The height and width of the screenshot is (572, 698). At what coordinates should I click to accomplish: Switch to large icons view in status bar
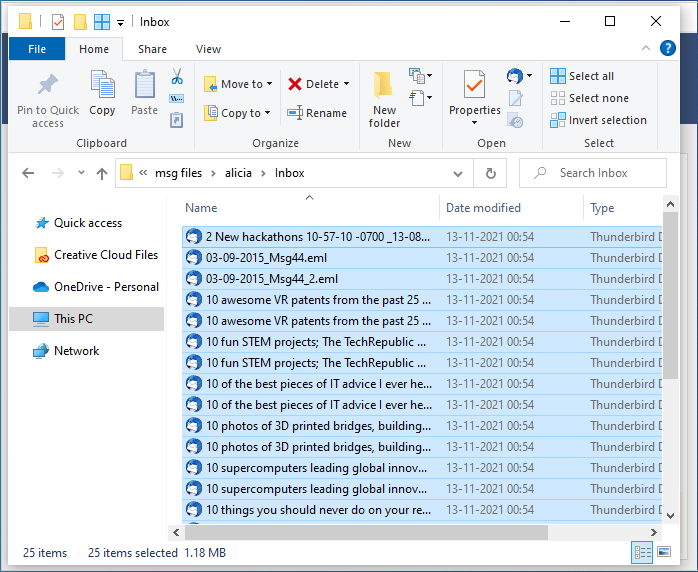tap(663, 552)
